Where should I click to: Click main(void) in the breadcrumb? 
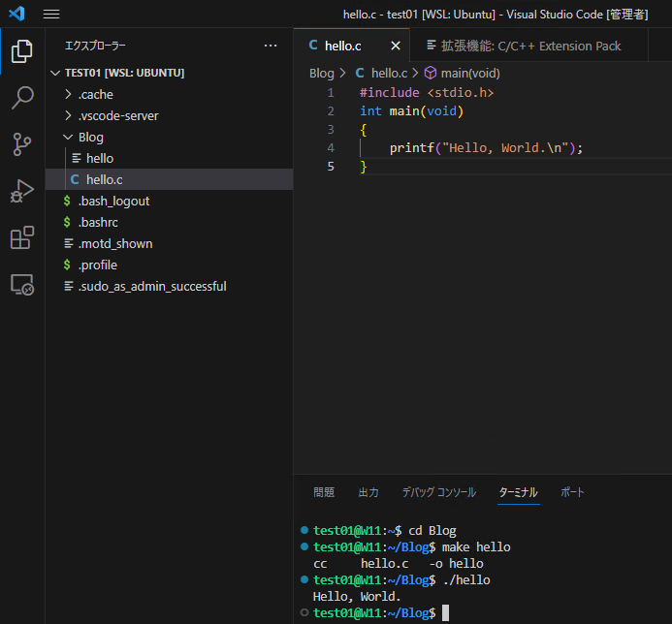tap(470, 74)
